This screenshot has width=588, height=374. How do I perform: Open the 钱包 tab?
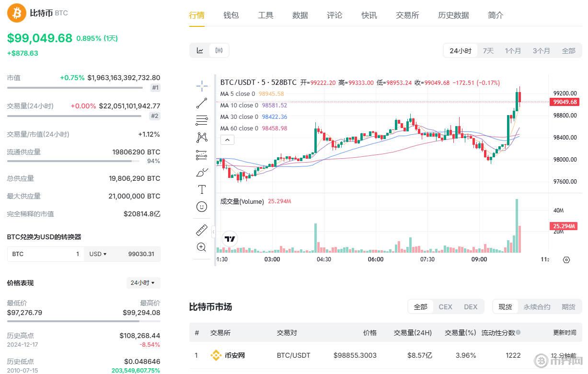231,15
